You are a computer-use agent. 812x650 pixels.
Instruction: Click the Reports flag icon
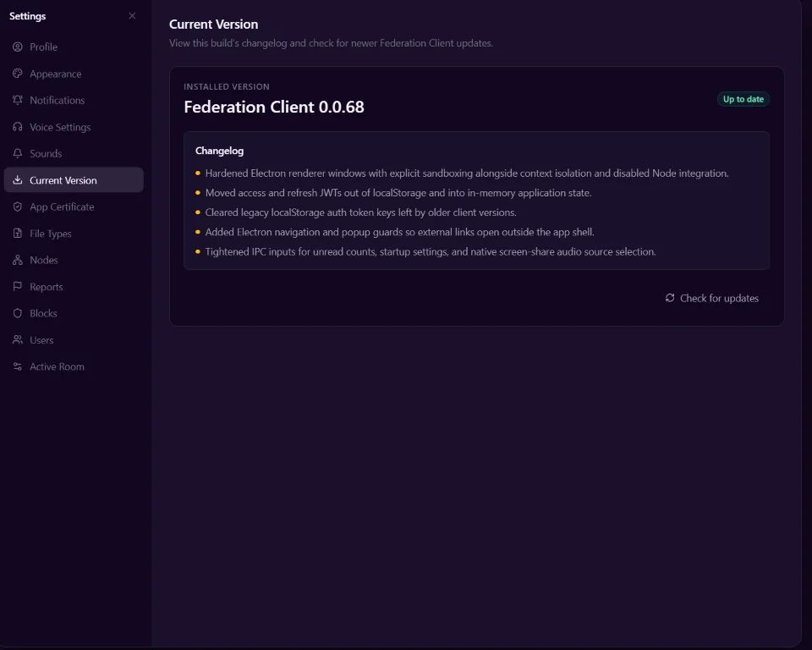[x=18, y=287]
